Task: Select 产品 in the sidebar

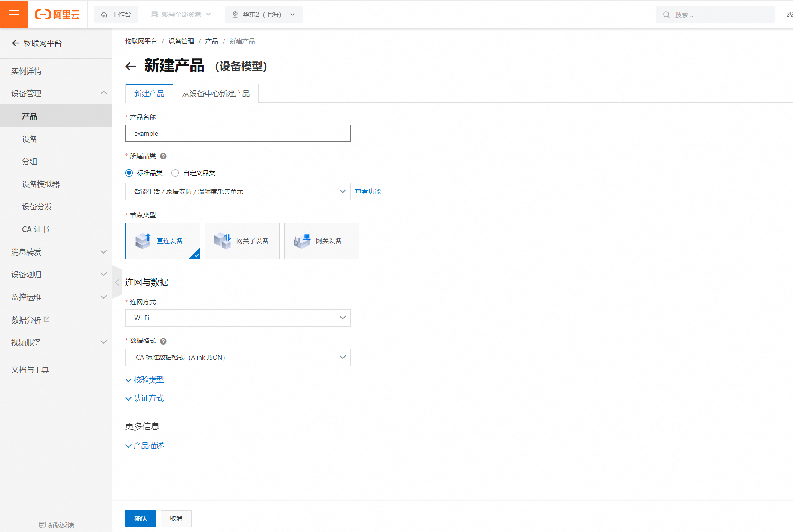Action: point(56,116)
